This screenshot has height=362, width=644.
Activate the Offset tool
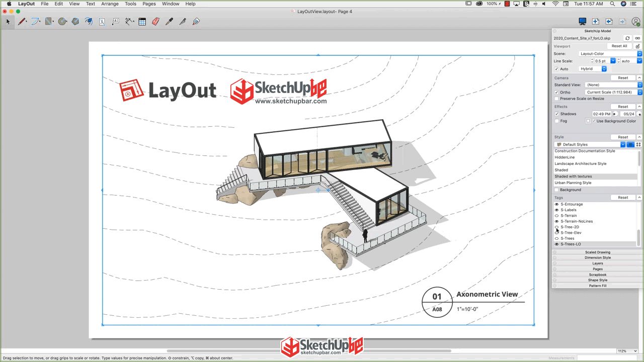coord(89,22)
